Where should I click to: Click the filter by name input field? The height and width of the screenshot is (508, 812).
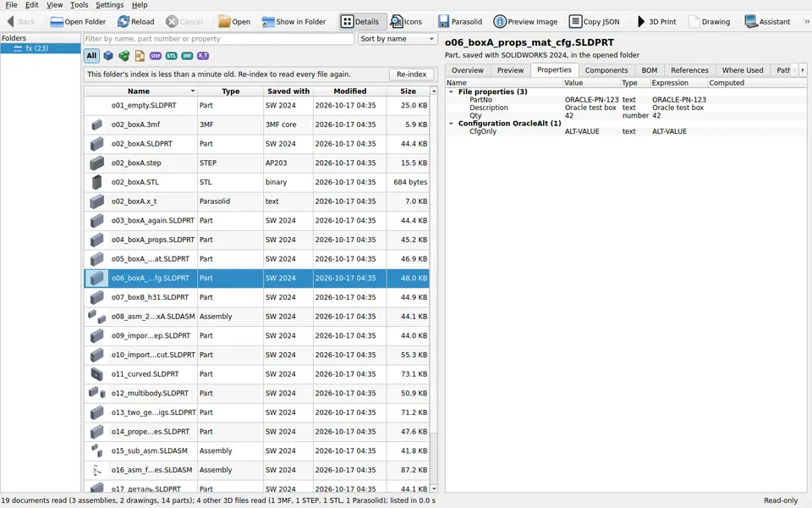tap(219, 39)
